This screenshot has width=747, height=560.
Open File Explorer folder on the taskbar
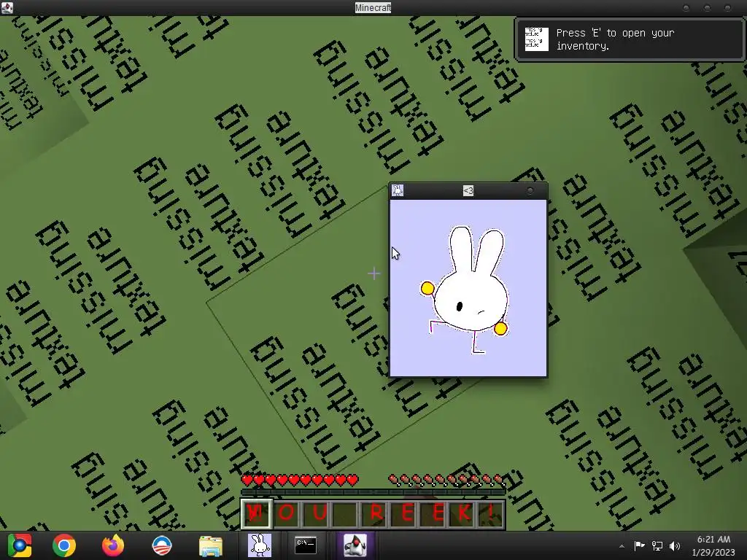(210, 545)
